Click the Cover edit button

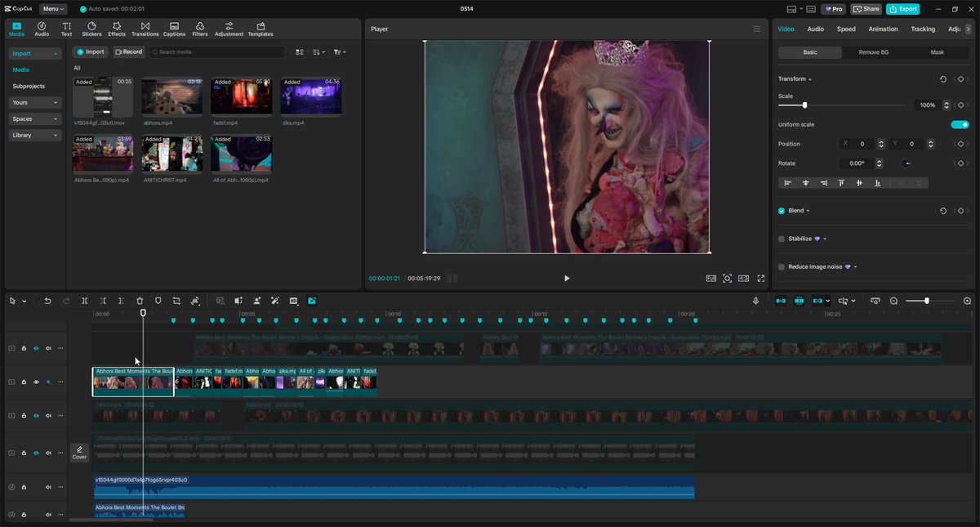79,453
